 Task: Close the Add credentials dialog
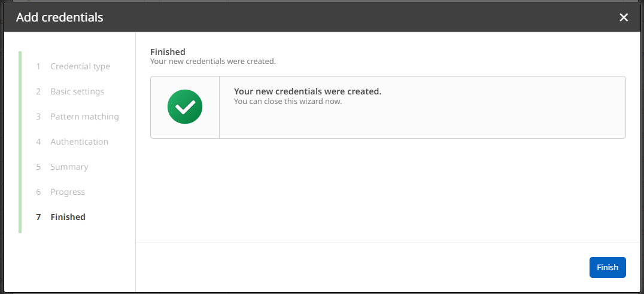(624, 17)
